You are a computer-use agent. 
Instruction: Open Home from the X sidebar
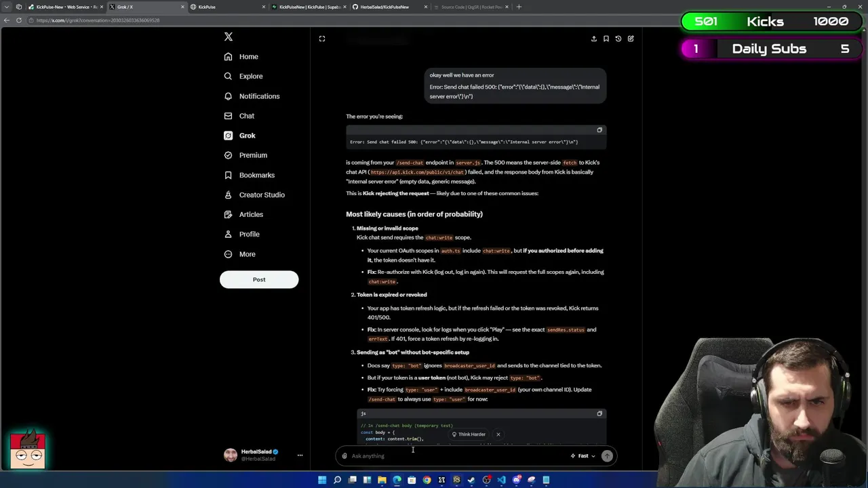pos(241,56)
